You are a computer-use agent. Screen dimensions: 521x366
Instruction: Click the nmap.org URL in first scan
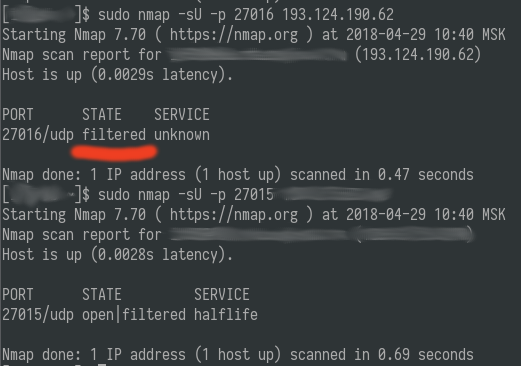point(234,35)
